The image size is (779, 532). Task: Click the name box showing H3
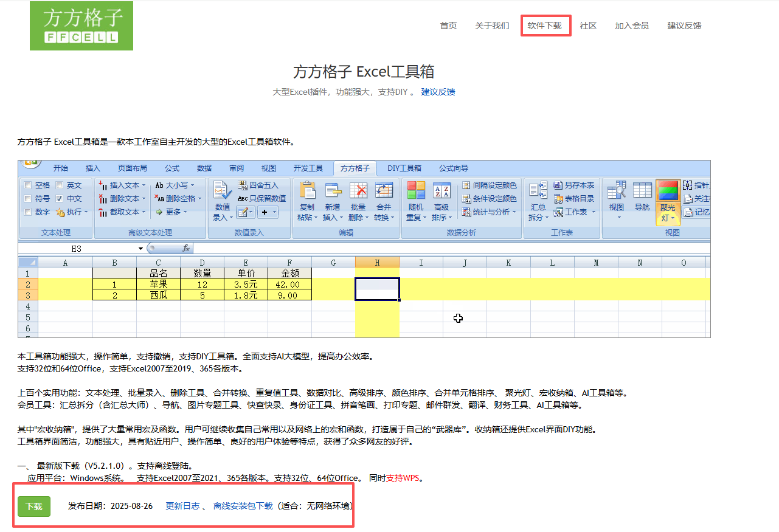tap(77, 248)
